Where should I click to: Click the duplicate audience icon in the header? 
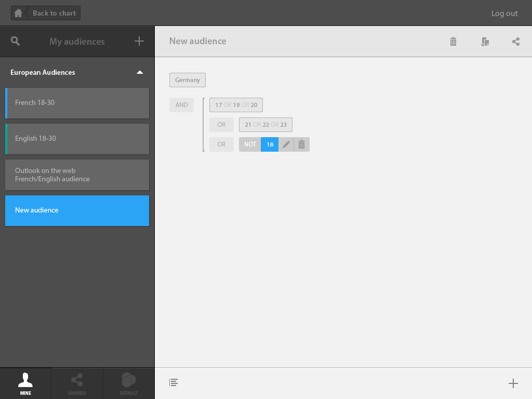point(485,42)
